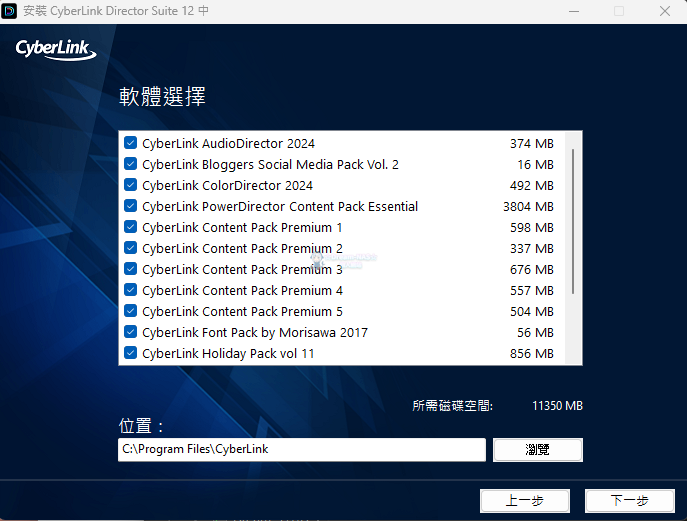The width and height of the screenshot is (687, 521).
Task: Select 'CyberLink Content Pack Premium 4' text
Action: 242,291
